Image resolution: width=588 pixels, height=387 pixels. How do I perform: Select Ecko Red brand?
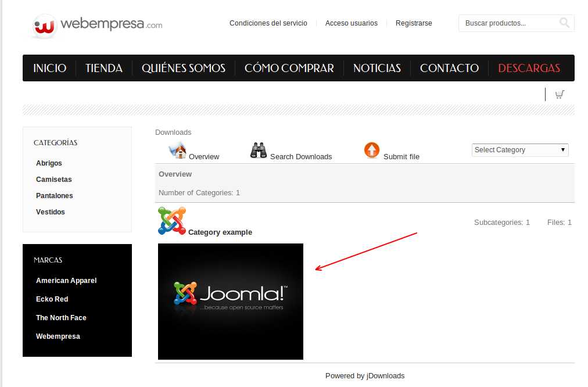pos(52,299)
